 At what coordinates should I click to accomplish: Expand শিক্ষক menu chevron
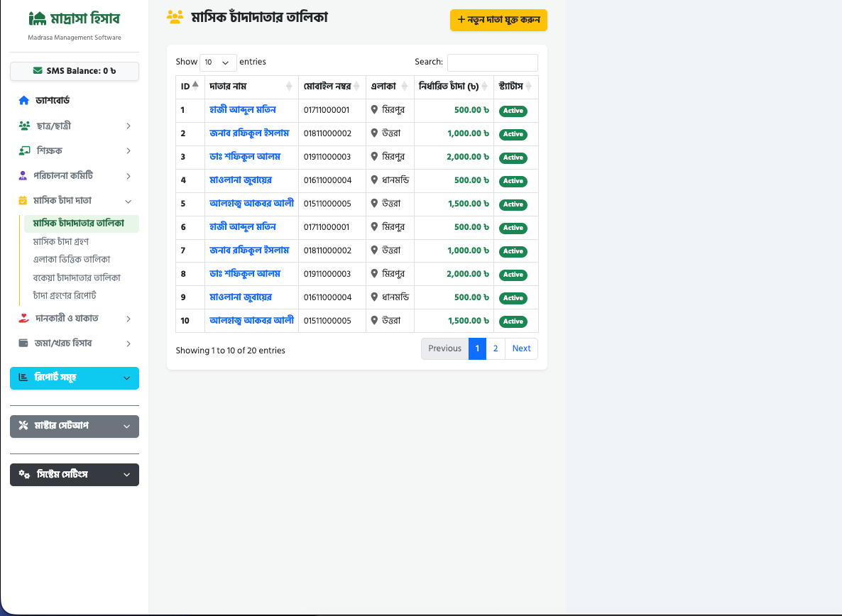point(129,150)
